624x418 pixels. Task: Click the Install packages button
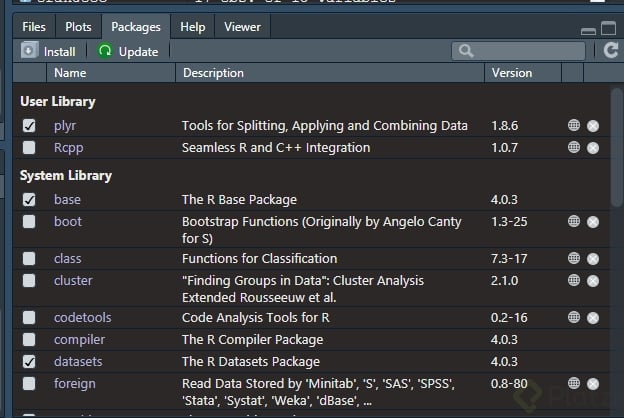(x=49, y=51)
